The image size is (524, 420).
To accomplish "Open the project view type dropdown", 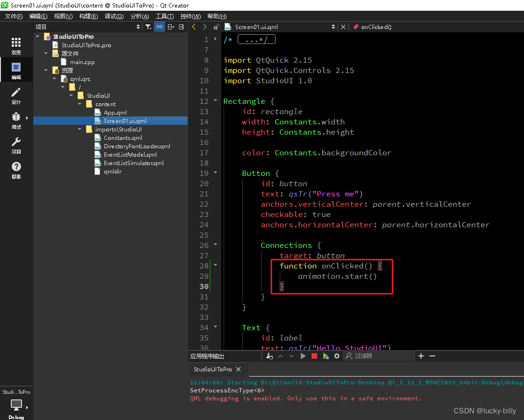I will click(87, 27).
